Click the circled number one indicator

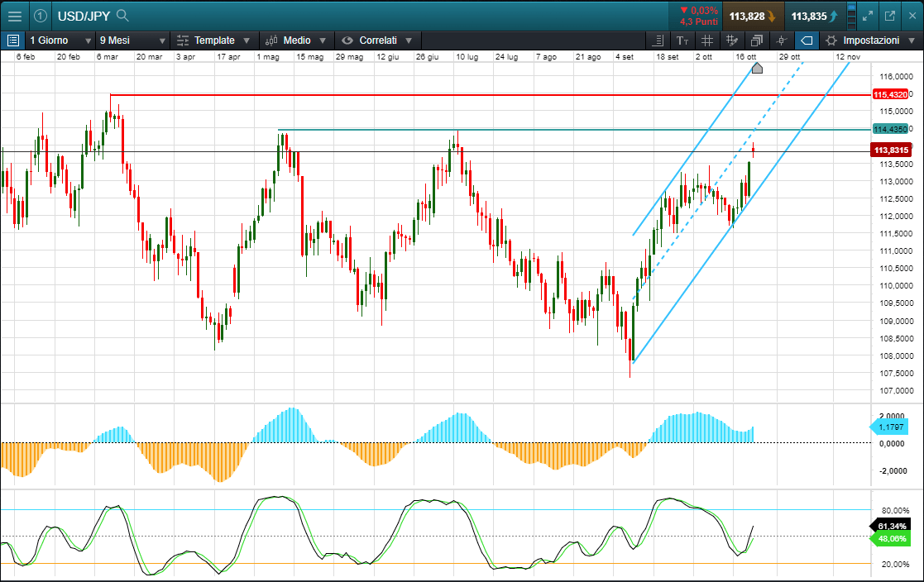(x=40, y=16)
